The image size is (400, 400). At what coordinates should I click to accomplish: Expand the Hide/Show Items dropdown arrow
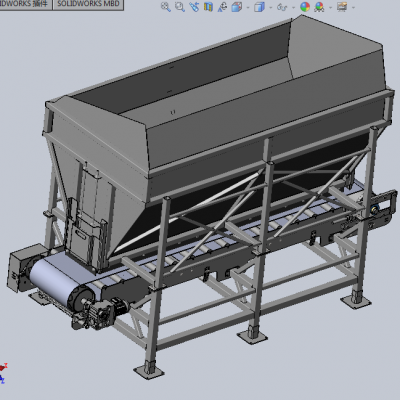293,7
